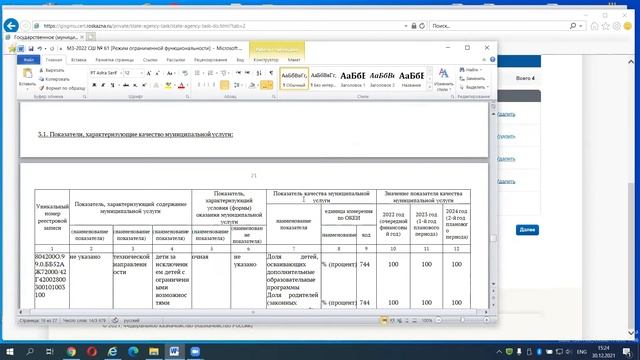
Task: Click the blue Далее button in browser
Action: (527, 230)
